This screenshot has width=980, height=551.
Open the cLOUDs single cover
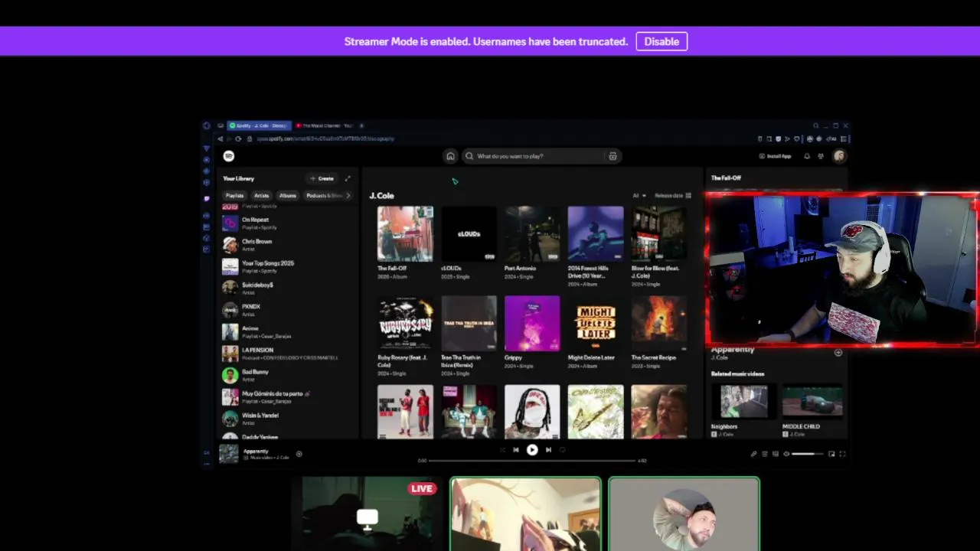[x=469, y=234]
